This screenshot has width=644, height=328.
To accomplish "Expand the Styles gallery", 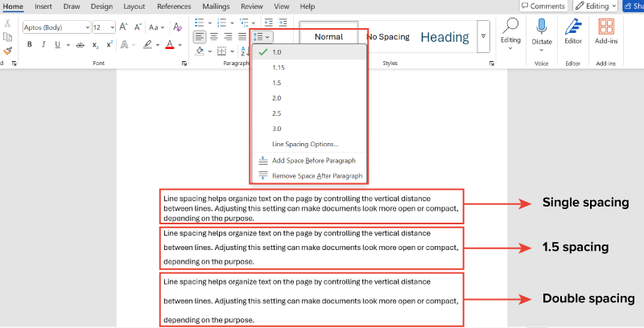I will click(x=484, y=36).
